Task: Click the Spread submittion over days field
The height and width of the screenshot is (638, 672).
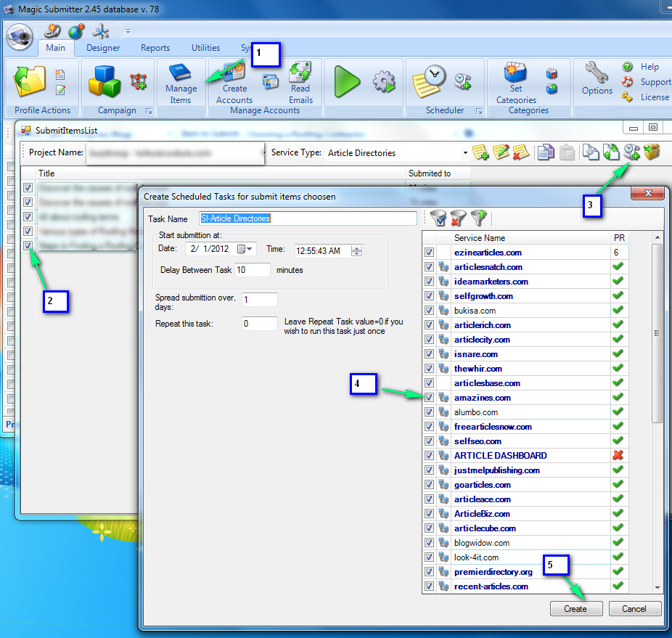Action: coord(259,299)
